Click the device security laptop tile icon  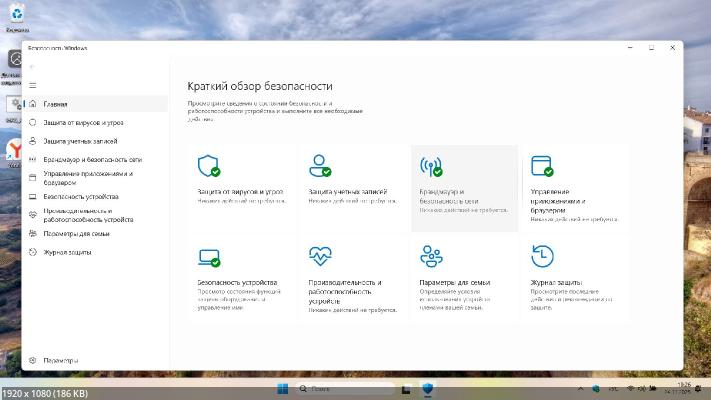click(209, 257)
